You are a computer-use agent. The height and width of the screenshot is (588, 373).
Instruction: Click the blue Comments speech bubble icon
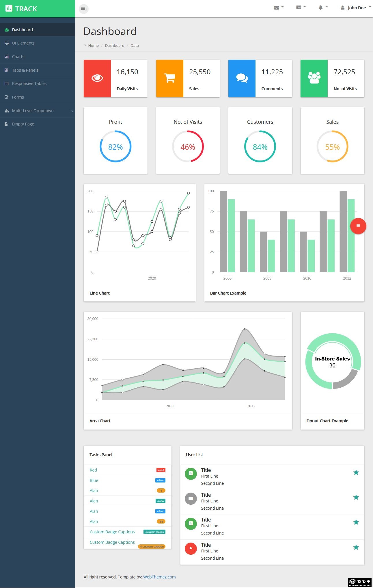242,78
